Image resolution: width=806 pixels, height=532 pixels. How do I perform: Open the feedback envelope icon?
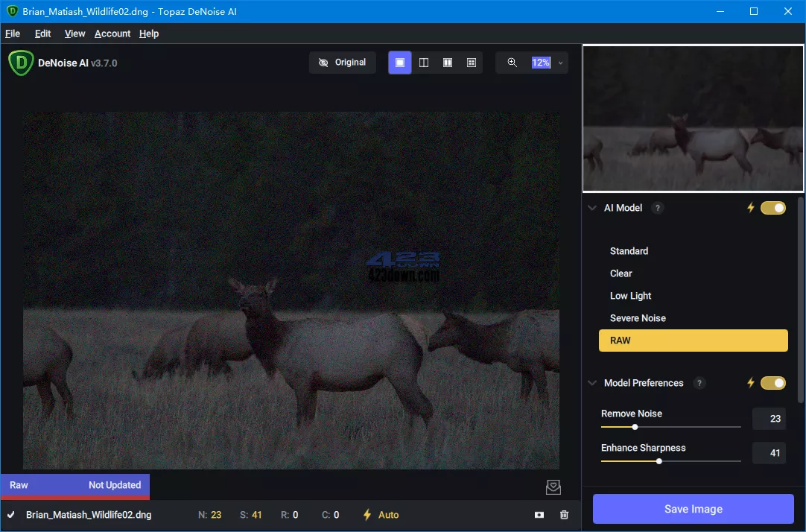click(553, 487)
